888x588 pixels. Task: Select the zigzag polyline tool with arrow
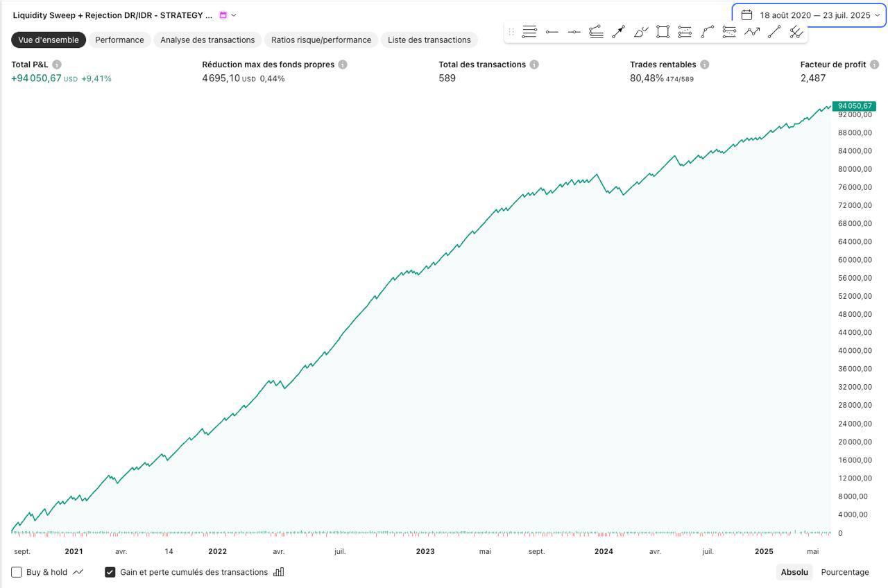click(x=751, y=31)
